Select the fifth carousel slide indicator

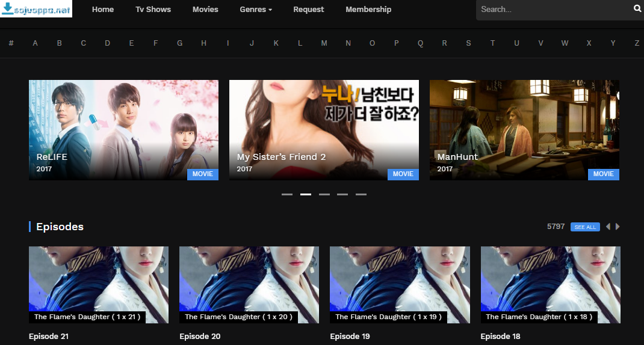coord(361,195)
